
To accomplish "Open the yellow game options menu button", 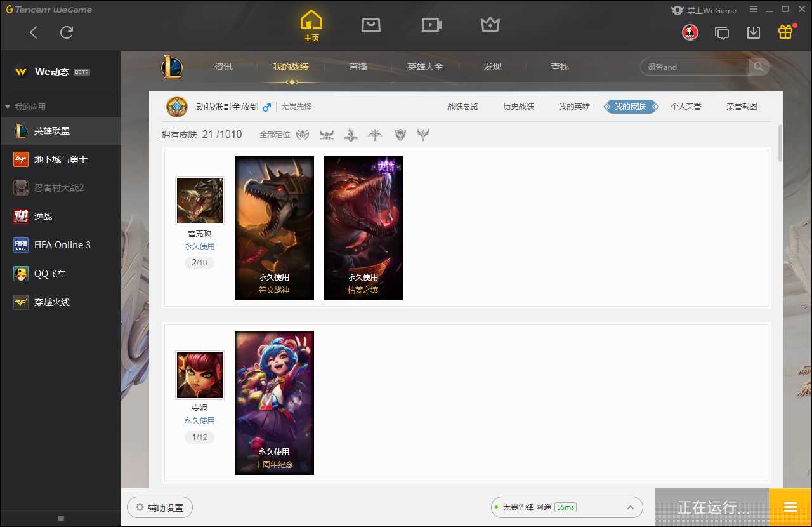I will click(790, 507).
